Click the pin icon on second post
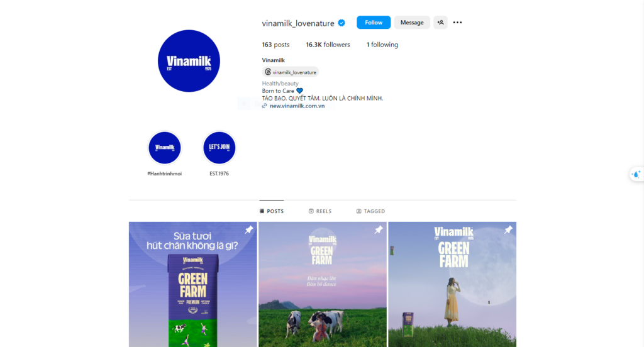This screenshot has width=644, height=347. click(x=378, y=230)
